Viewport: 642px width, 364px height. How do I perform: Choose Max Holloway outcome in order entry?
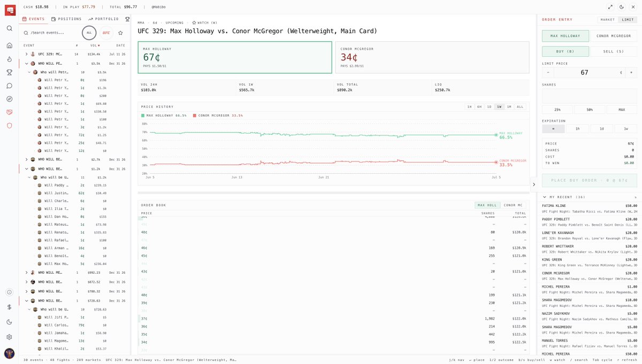565,36
